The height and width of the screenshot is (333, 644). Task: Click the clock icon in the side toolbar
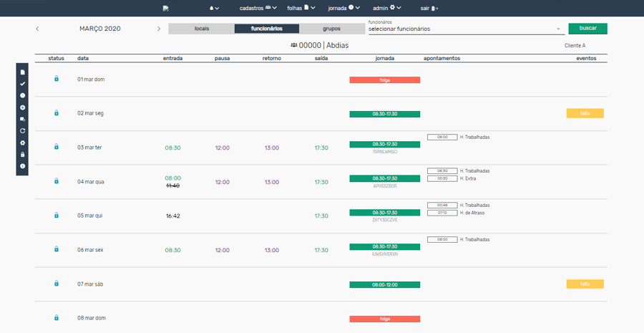23,95
